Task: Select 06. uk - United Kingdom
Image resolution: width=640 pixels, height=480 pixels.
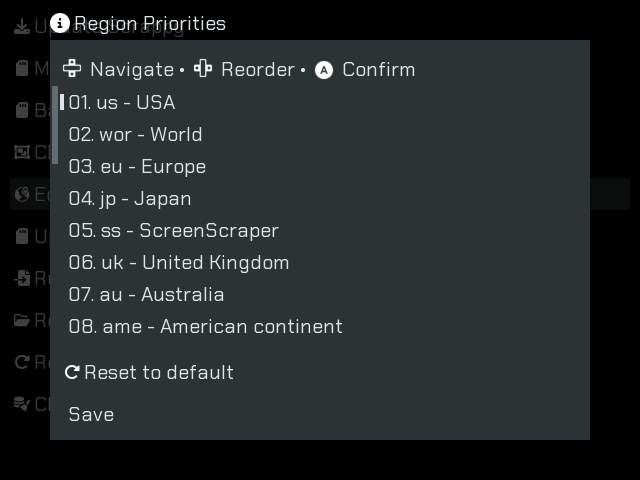Action: point(178,262)
